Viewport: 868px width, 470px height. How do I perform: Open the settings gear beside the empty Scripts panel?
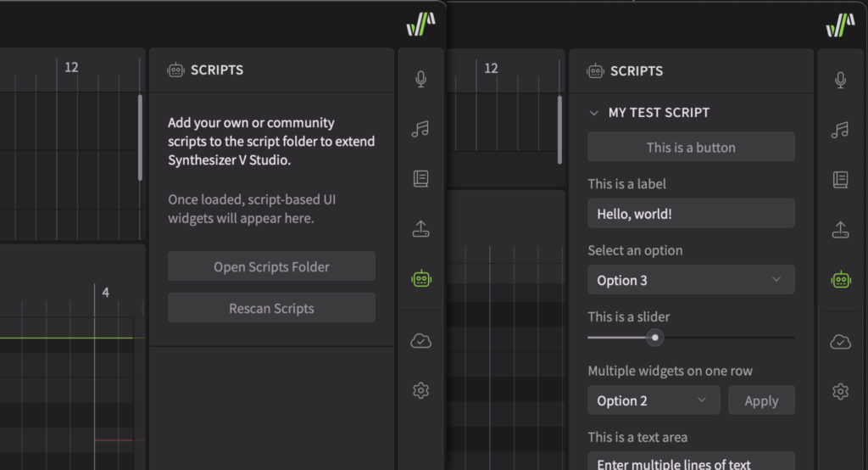point(420,390)
